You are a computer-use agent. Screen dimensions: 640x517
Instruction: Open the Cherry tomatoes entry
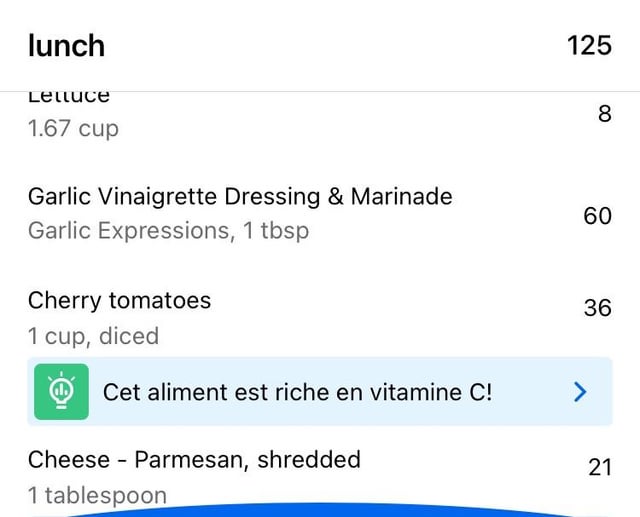[x=320, y=316]
